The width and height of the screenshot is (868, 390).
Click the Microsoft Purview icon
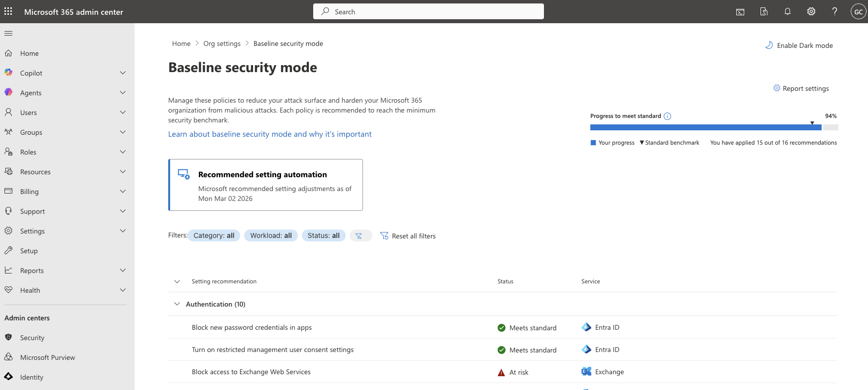click(8, 357)
